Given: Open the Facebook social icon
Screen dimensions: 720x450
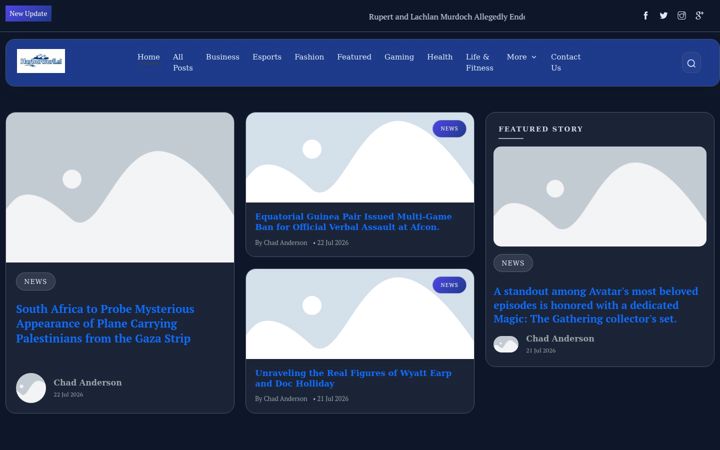Looking at the screenshot, I should [x=645, y=16].
